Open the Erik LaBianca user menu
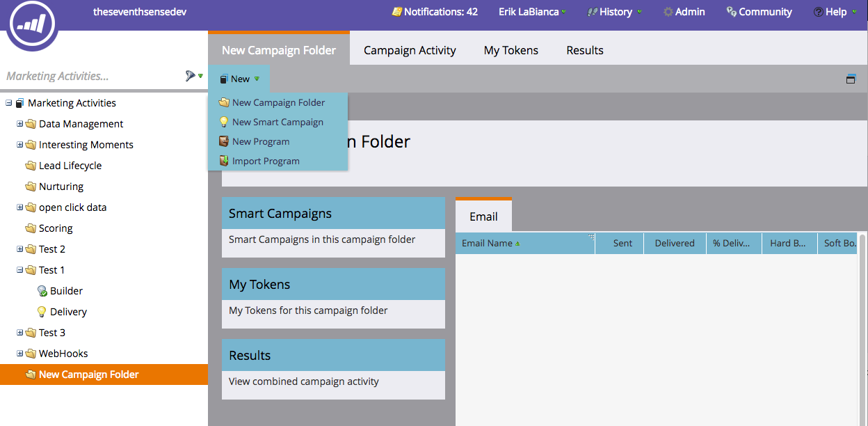This screenshot has height=426, width=868. pos(532,12)
